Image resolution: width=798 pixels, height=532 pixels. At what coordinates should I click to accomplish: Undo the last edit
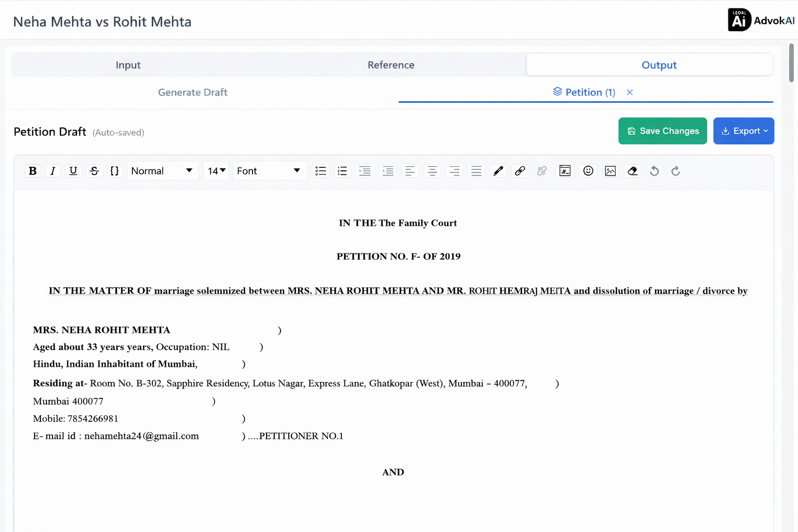tap(655, 171)
